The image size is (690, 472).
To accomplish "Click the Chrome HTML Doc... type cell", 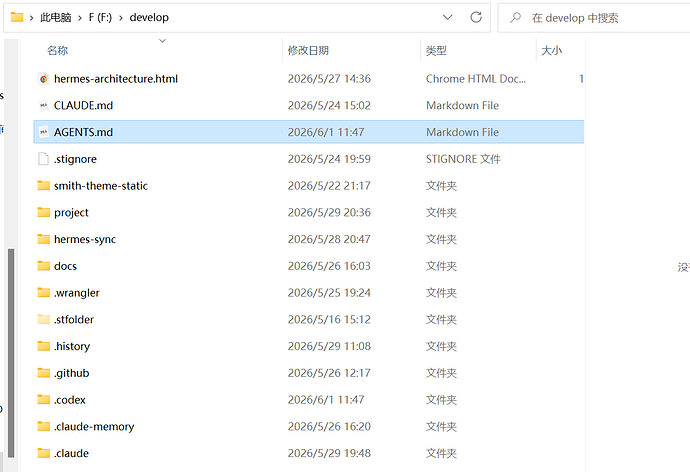I will tap(476, 79).
